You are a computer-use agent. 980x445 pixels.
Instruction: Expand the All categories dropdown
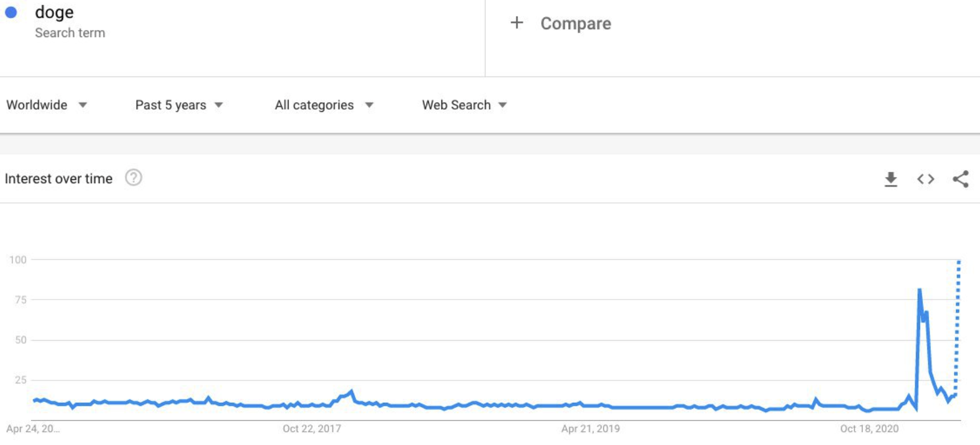pyautogui.click(x=324, y=105)
